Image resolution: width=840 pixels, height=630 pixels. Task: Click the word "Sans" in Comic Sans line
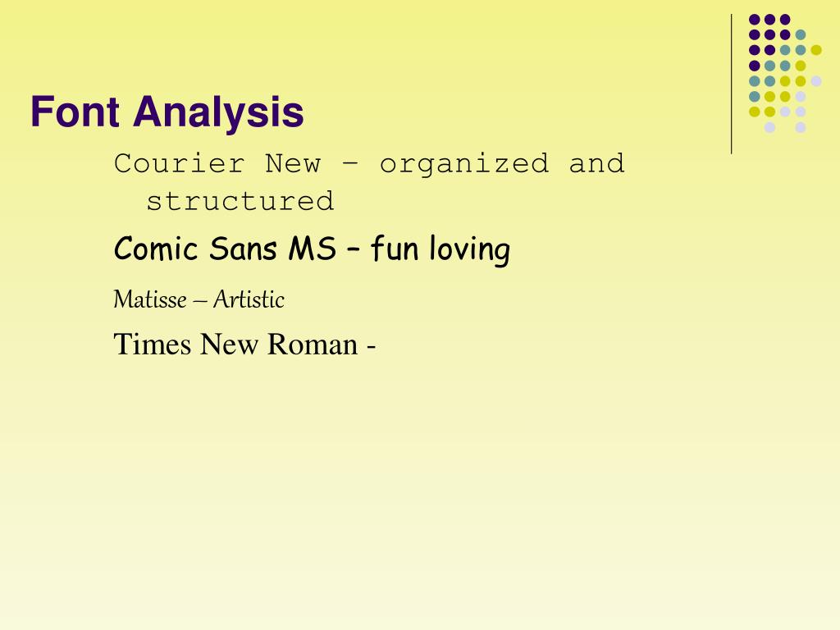(x=243, y=249)
